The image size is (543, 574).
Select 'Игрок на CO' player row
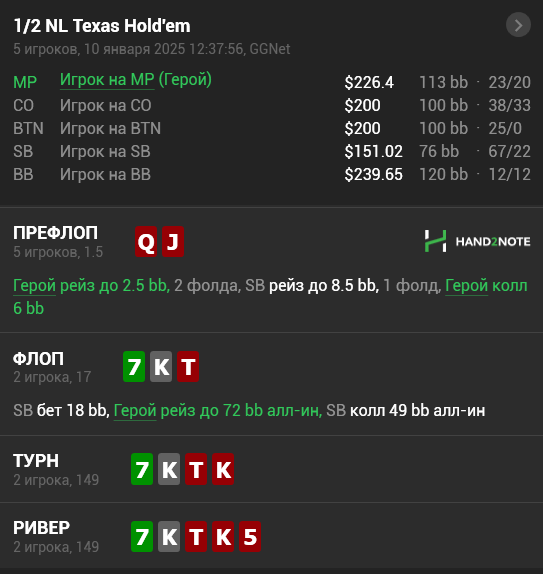tap(272, 105)
